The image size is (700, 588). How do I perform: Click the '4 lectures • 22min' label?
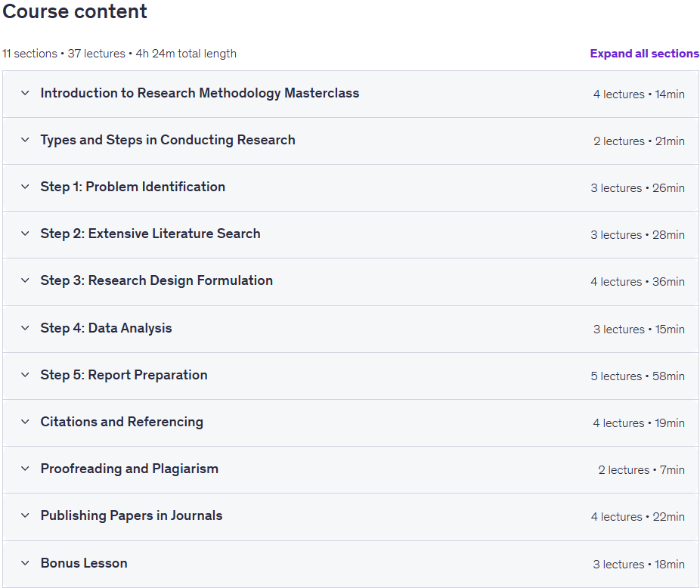tap(638, 516)
